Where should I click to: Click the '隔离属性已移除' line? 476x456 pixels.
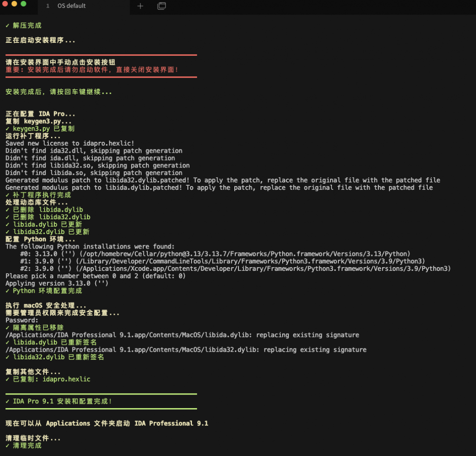click(34, 328)
